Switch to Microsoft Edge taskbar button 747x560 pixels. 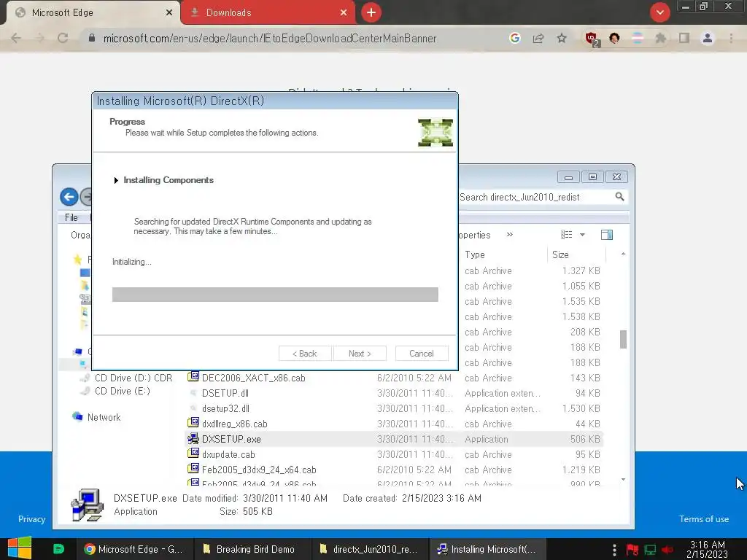point(135,549)
